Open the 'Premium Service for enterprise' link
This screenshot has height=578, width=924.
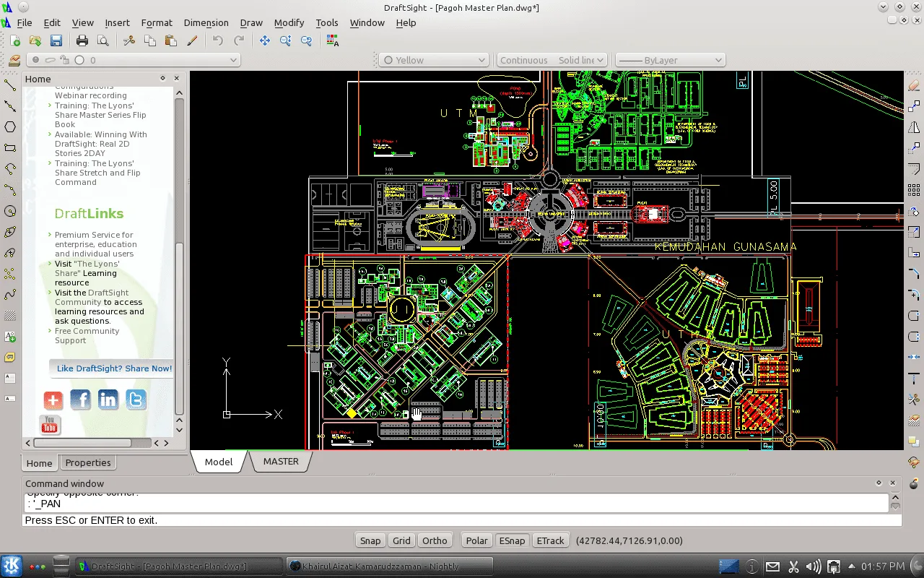[96, 244]
